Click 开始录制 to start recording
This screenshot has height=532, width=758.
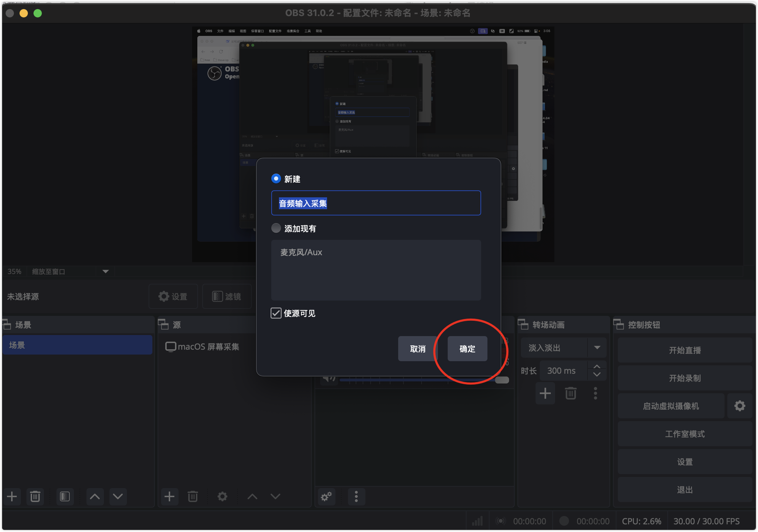pyautogui.click(x=685, y=378)
